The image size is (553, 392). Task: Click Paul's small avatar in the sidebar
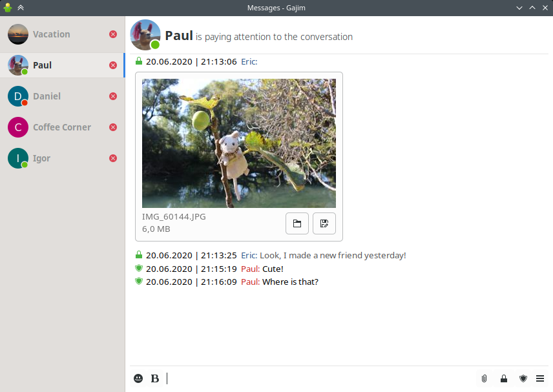click(x=18, y=65)
